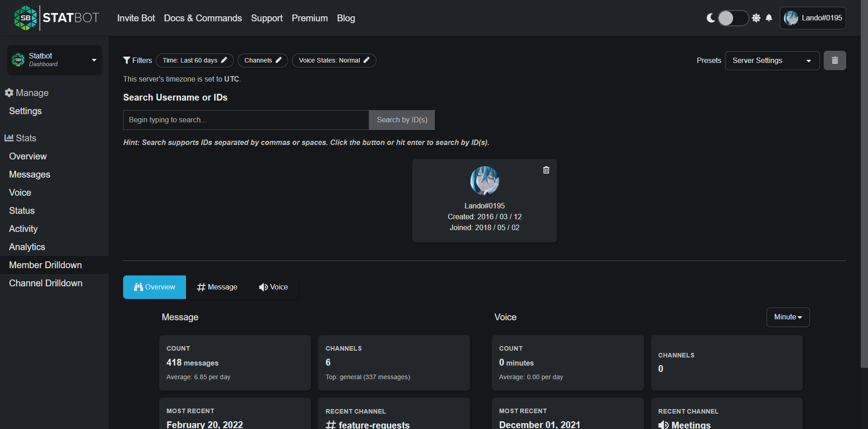868x429 pixels.
Task: Select Member Drilldown in sidebar
Action: (x=54, y=265)
